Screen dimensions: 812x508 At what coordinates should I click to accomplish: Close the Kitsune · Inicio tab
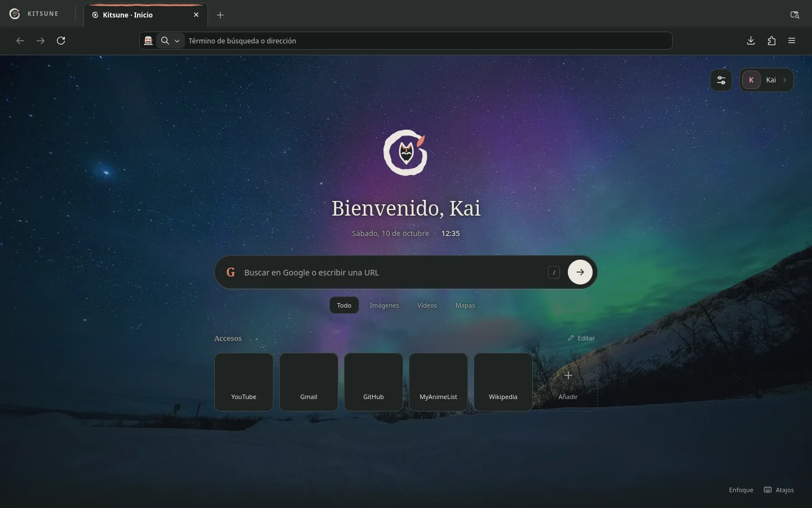[x=196, y=15]
